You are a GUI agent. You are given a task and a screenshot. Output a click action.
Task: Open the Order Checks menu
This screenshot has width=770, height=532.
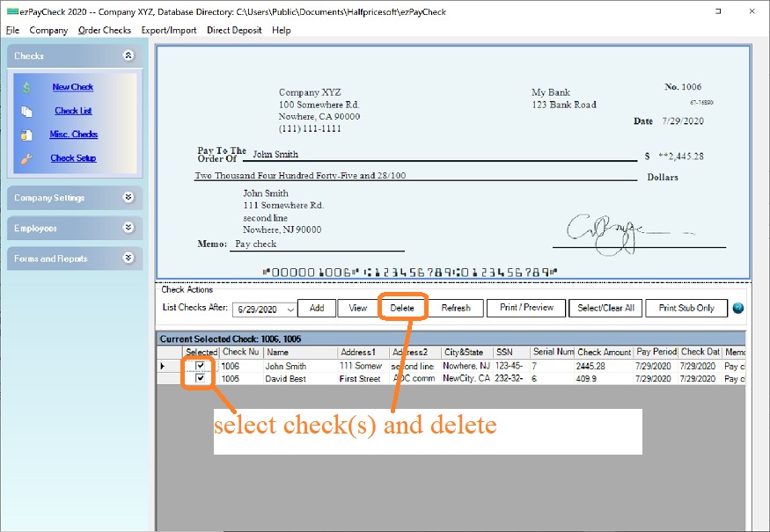[104, 29]
